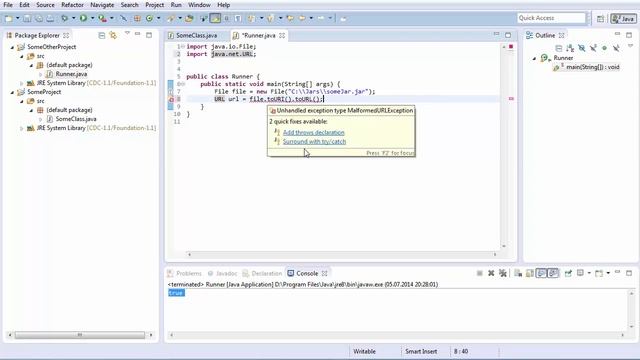The image size is (640, 360).
Task: Close the Runner.java editor tab
Action: pyautogui.click(x=282, y=36)
